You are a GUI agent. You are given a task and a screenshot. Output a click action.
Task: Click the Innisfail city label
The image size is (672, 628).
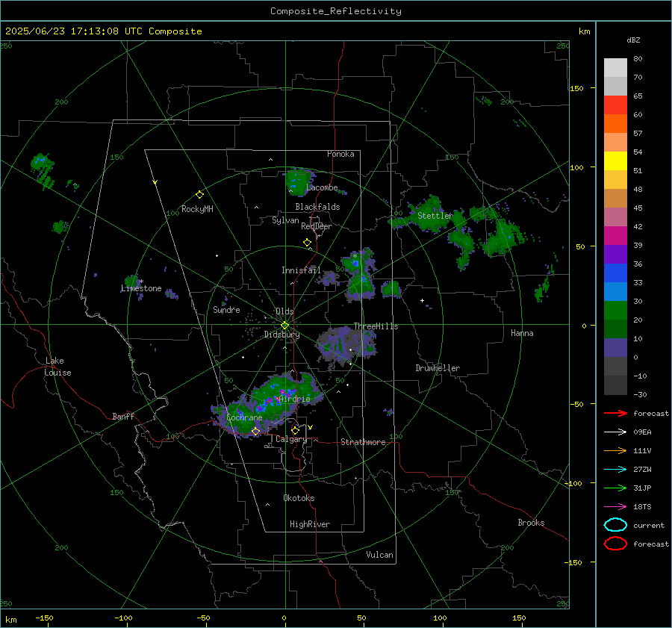pyautogui.click(x=301, y=270)
